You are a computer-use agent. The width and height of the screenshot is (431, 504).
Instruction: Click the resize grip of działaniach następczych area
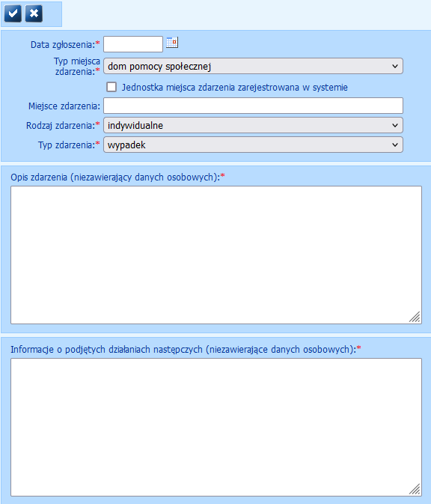click(415, 489)
